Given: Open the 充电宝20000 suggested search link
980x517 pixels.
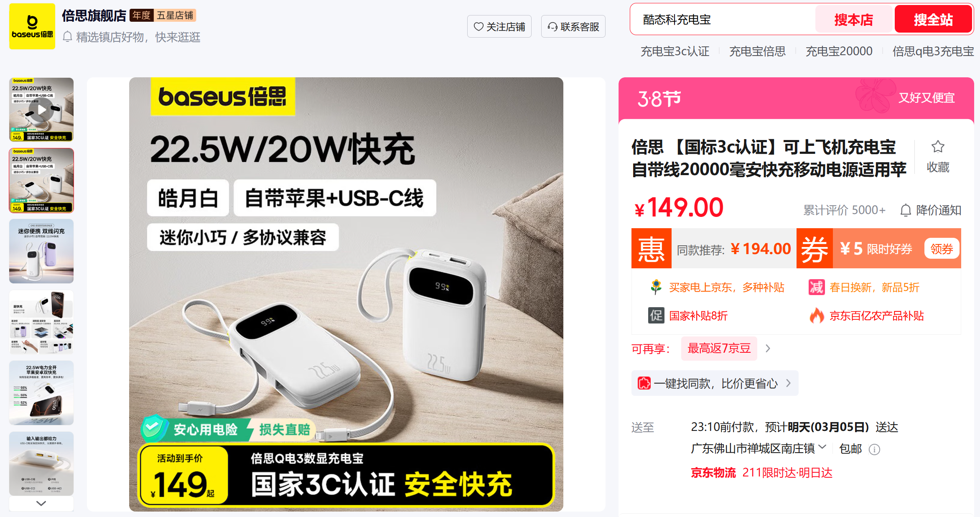Looking at the screenshot, I should [839, 51].
